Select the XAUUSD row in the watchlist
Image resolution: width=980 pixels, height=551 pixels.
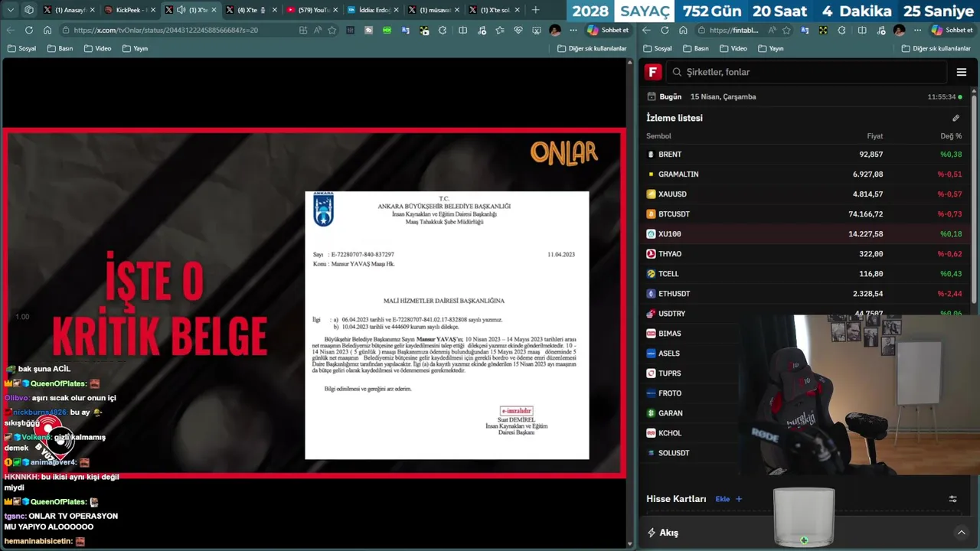pos(804,194)
